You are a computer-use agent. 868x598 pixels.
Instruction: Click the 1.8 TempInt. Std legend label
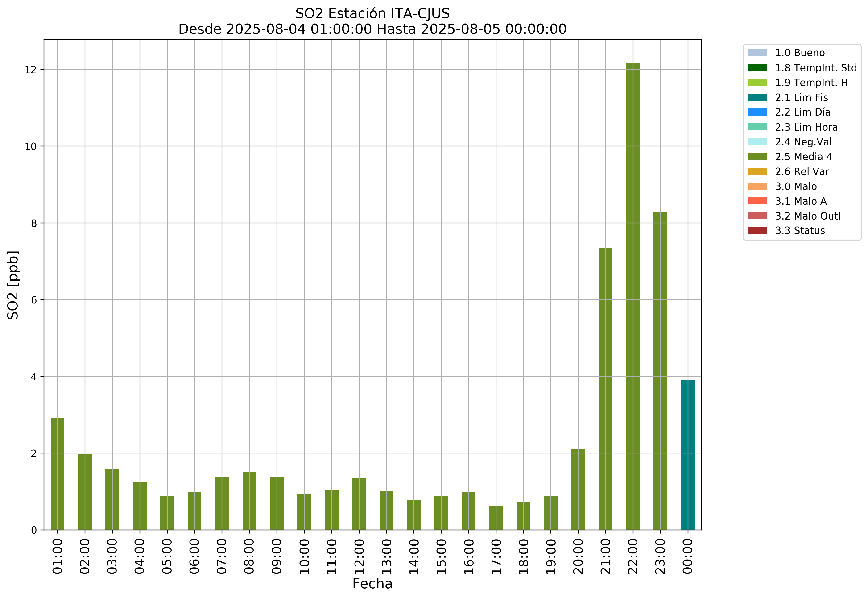click(x=816, y=68)
